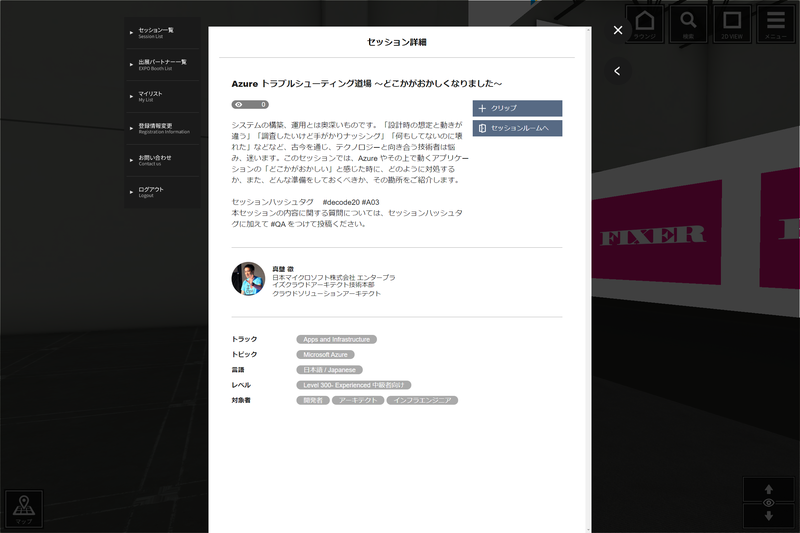Click the eye icon between arrows
Viewport: 800px width, 533px height.
(x=769, y=503)
